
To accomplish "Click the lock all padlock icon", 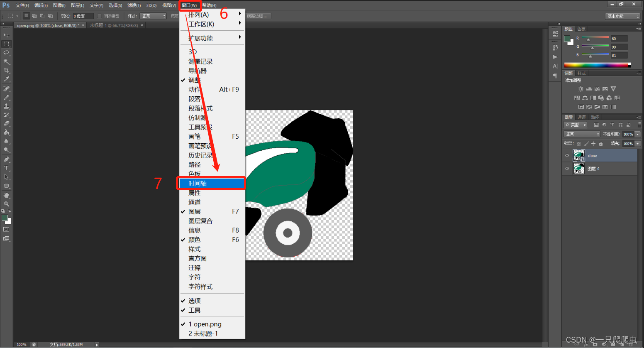I will click(x=600, y=144).
